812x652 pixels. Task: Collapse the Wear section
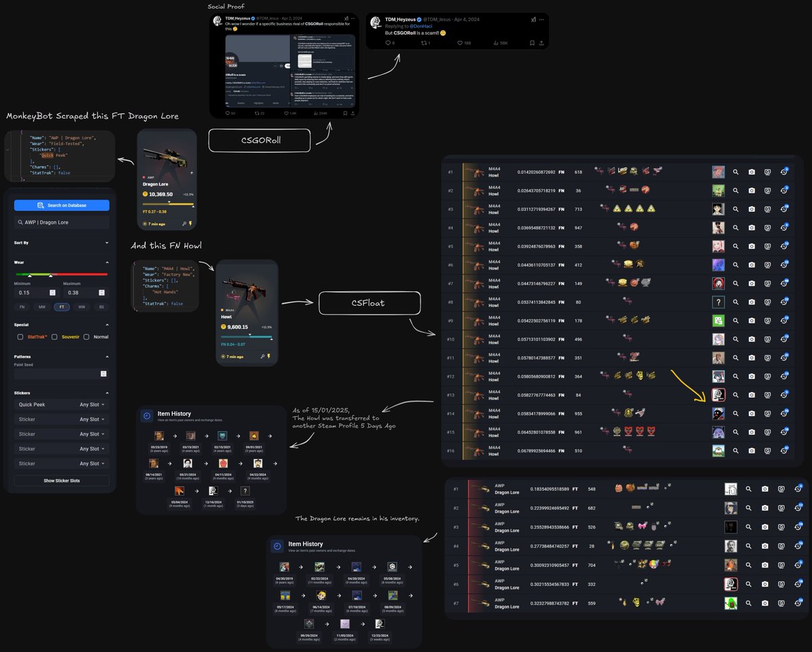point(106,262)
